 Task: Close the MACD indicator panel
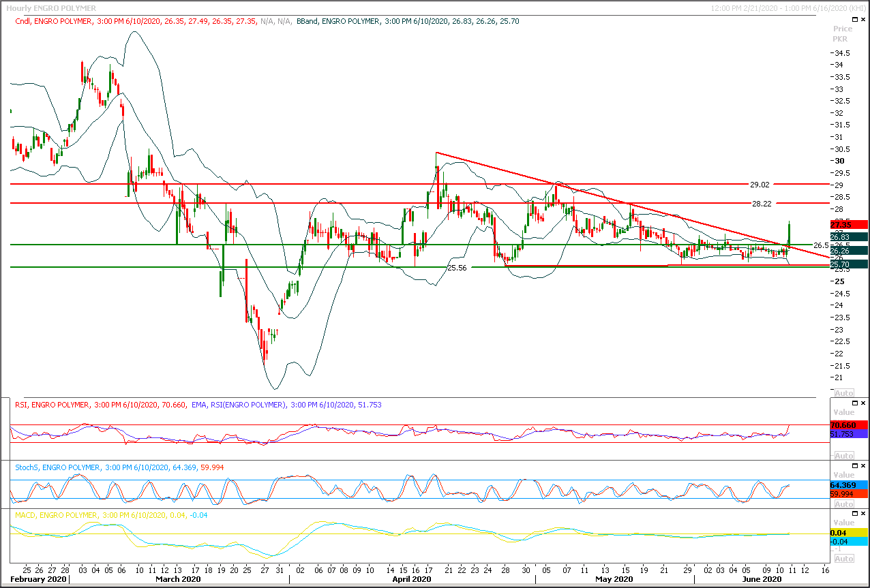862,514
